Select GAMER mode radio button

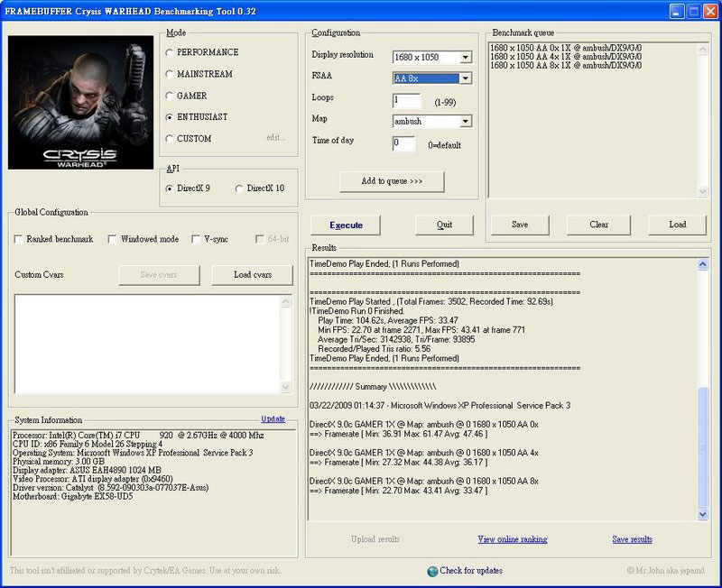tap(169, 96)
